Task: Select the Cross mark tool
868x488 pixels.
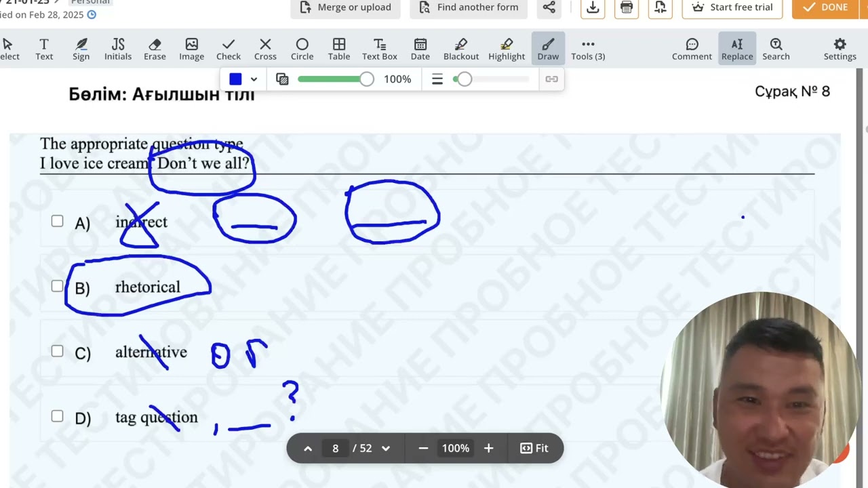Action: (x=265, y=49)
